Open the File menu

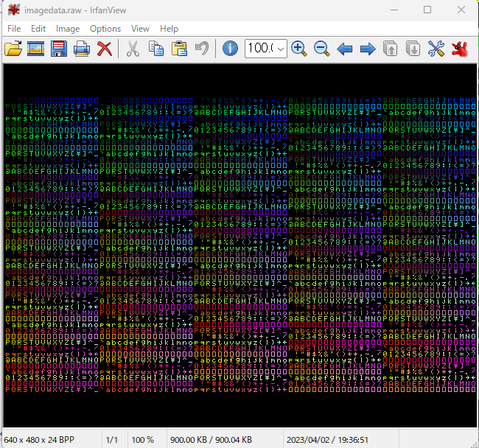coord(14,29)
